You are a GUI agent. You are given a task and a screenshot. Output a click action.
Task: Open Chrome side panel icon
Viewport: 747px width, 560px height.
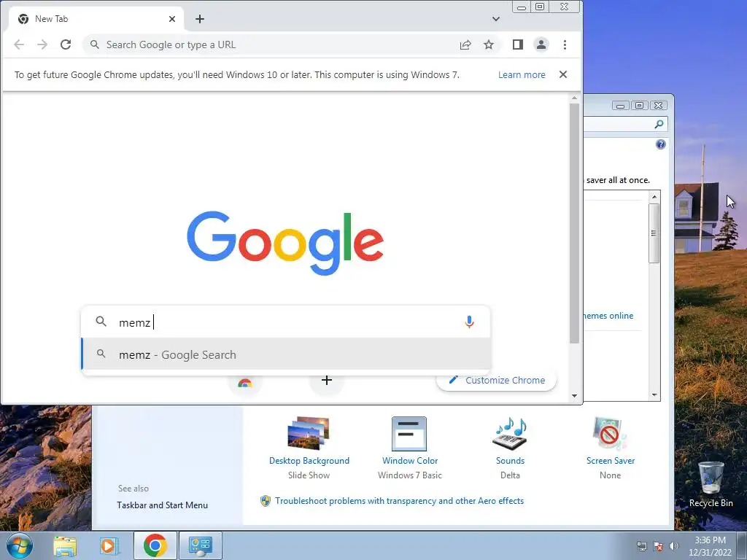518,44
